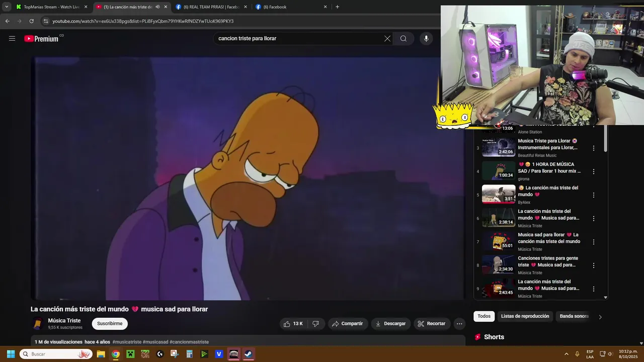Select Listas de reproducción chip
Viewport: 644px width, 362px height.
point(525,316)
